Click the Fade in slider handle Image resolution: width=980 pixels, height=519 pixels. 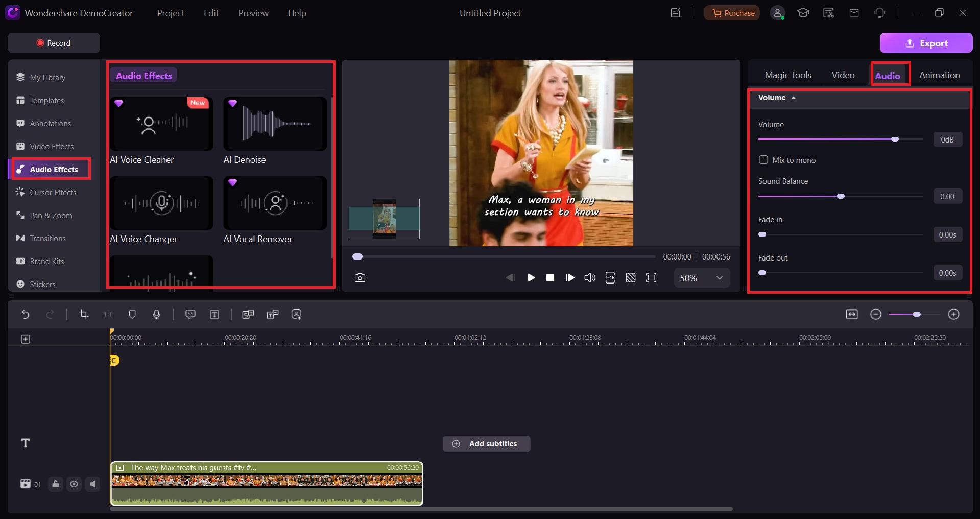762,234
